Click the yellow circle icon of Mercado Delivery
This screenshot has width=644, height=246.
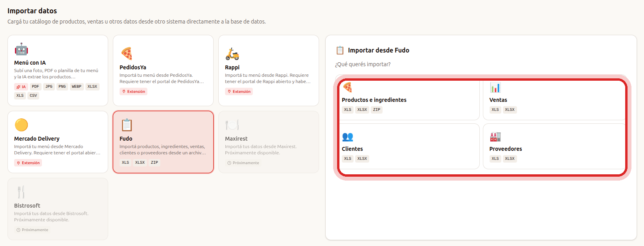pos(21,125)
